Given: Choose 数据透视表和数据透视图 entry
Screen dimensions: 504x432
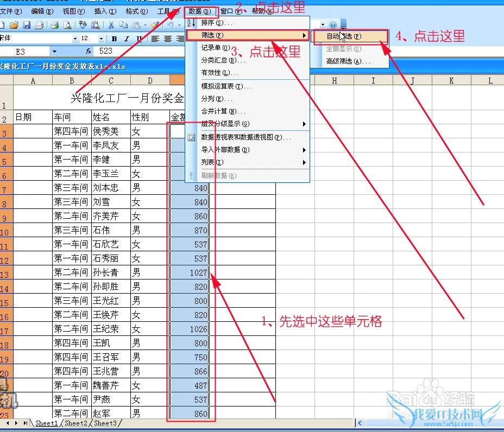Looking at the screenshot, I should pyautogui.click(x=248, y=137).
